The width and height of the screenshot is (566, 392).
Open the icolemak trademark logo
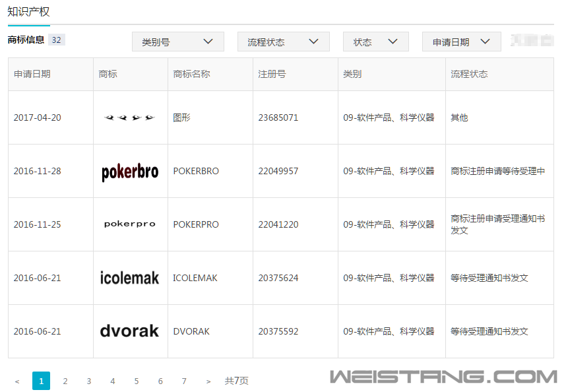click(129, 278)
